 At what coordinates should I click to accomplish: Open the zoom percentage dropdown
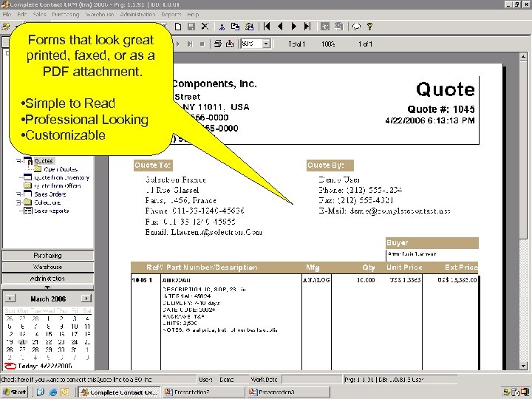tap(266, 44)
